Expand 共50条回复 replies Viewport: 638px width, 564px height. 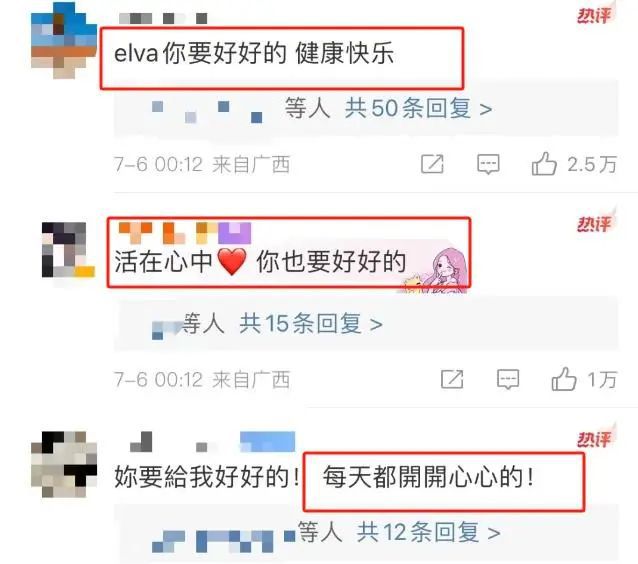point(418,109)
